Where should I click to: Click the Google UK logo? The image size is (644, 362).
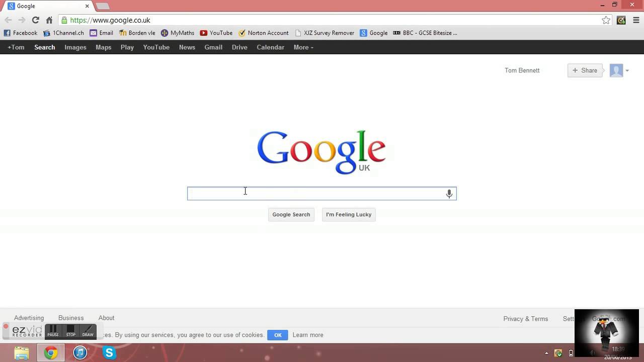[x=321, y=152]
